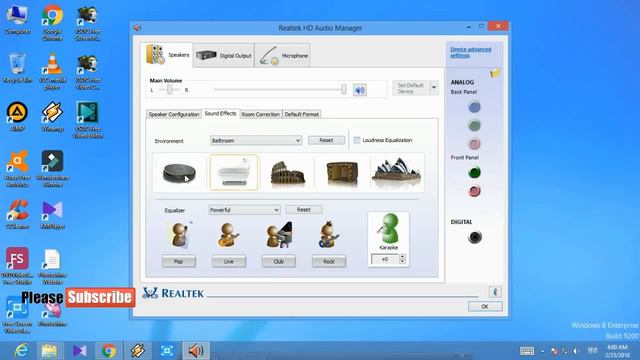This screenshot has width=640, height=360.
Task: Choose the Opera House environment icon
Action: pyautogui.click(x=396, y=171)
